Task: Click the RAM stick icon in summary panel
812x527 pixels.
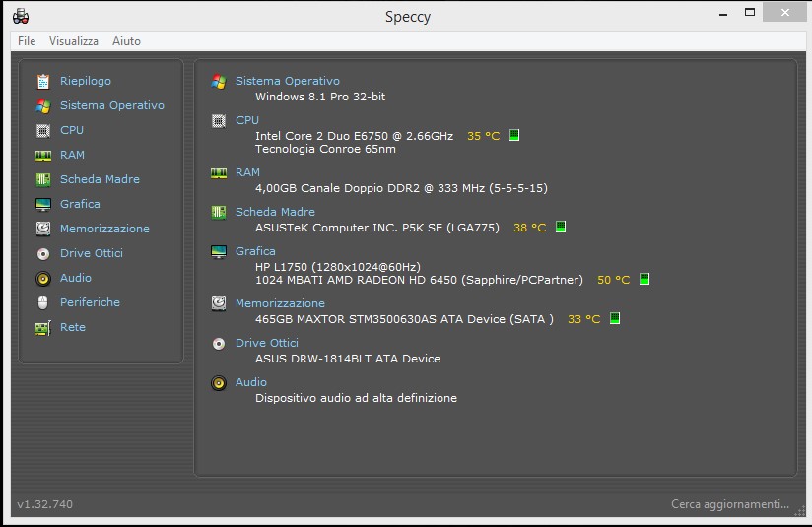Action: (x=219, y=173)
